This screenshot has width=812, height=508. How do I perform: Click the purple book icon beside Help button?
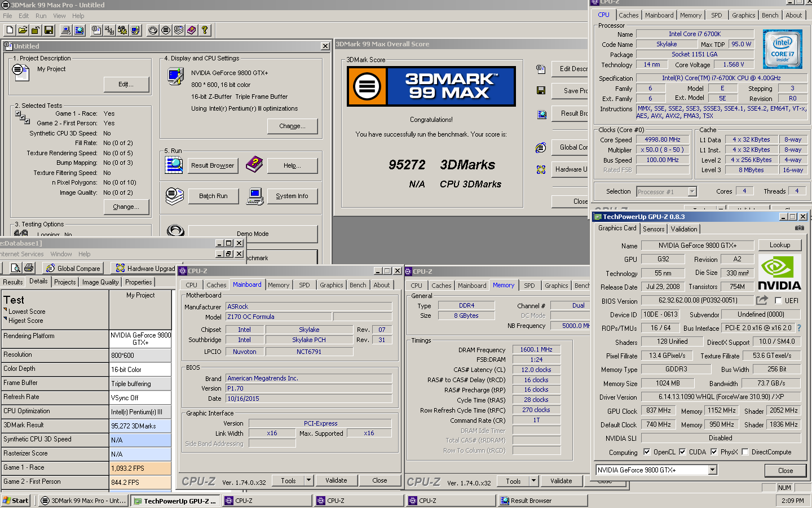tap(255, 165)
